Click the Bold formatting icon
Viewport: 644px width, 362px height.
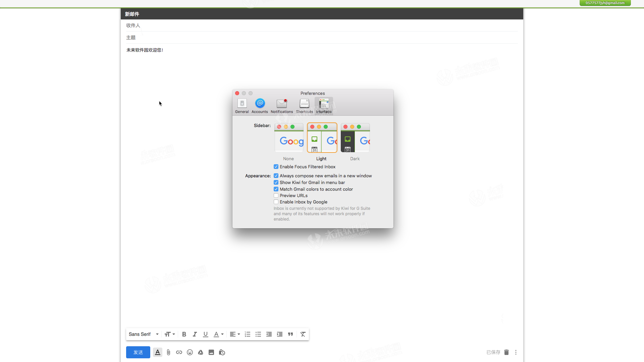tap(184, 334)
